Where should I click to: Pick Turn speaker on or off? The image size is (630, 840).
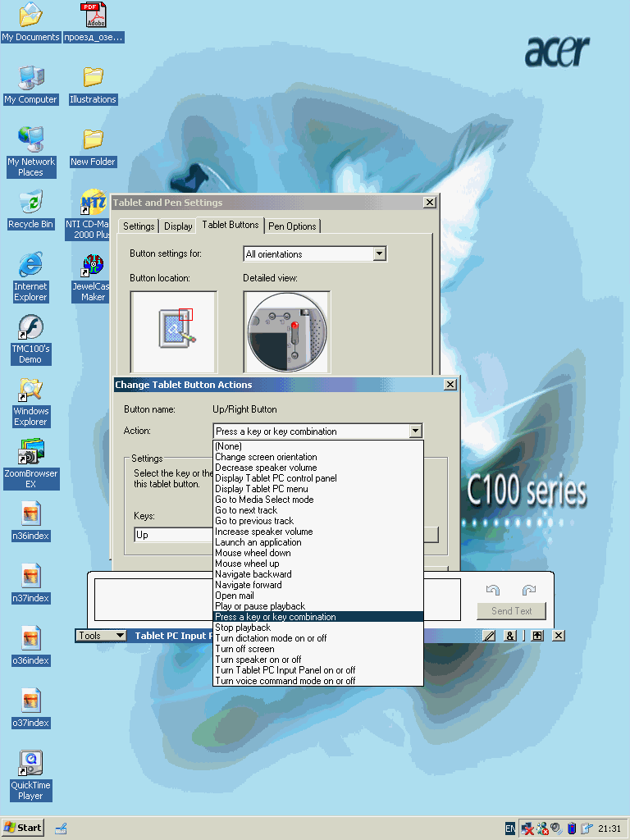pyautogui.click(x=317, y=660)
